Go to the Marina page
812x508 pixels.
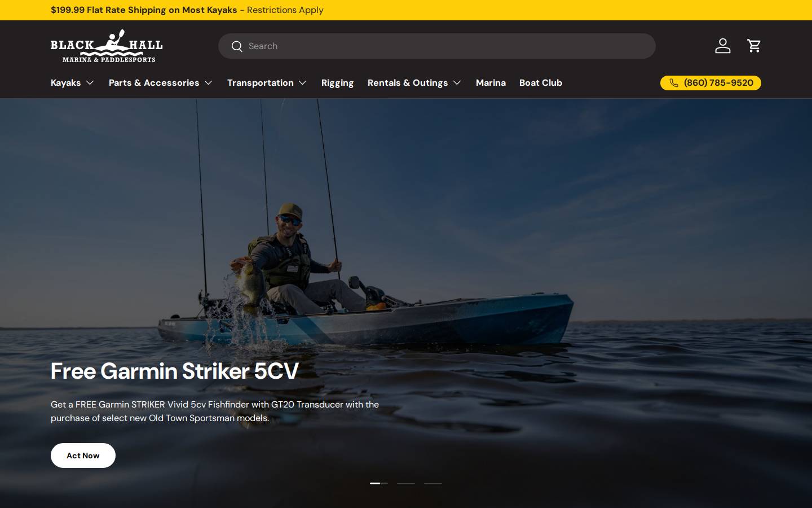(x=491, y=83)
